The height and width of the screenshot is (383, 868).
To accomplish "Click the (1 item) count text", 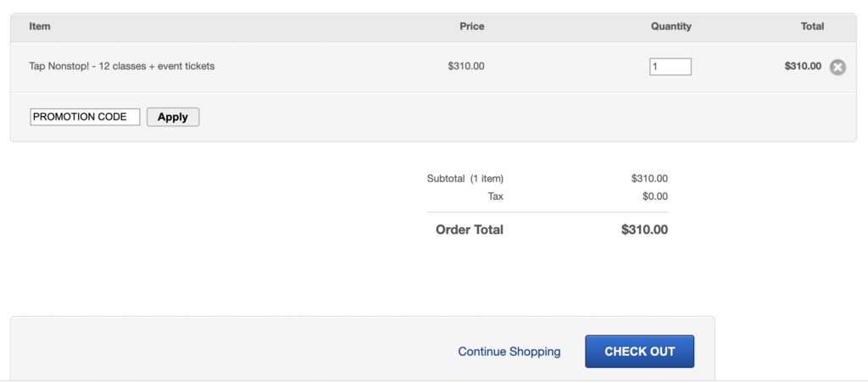I will tap(487, 179).
